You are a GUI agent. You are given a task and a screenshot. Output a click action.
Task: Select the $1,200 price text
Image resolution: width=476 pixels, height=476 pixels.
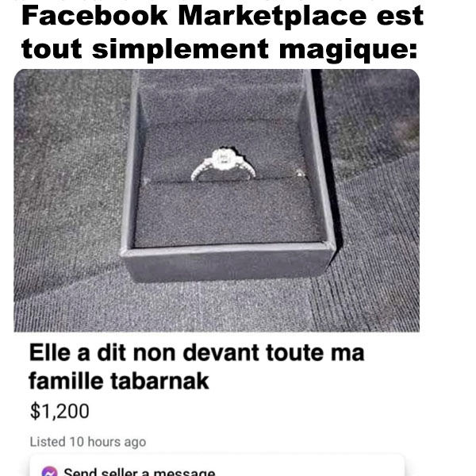[x=59, y=411]
